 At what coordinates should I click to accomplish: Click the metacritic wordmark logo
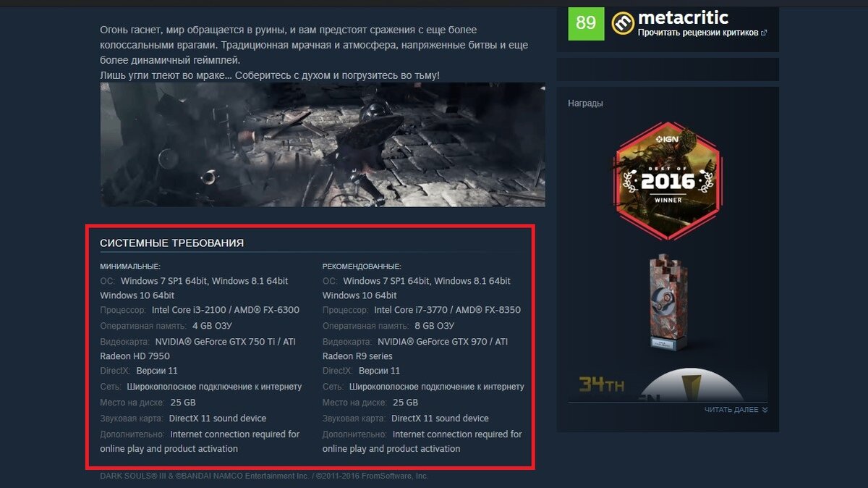[683, 17]
